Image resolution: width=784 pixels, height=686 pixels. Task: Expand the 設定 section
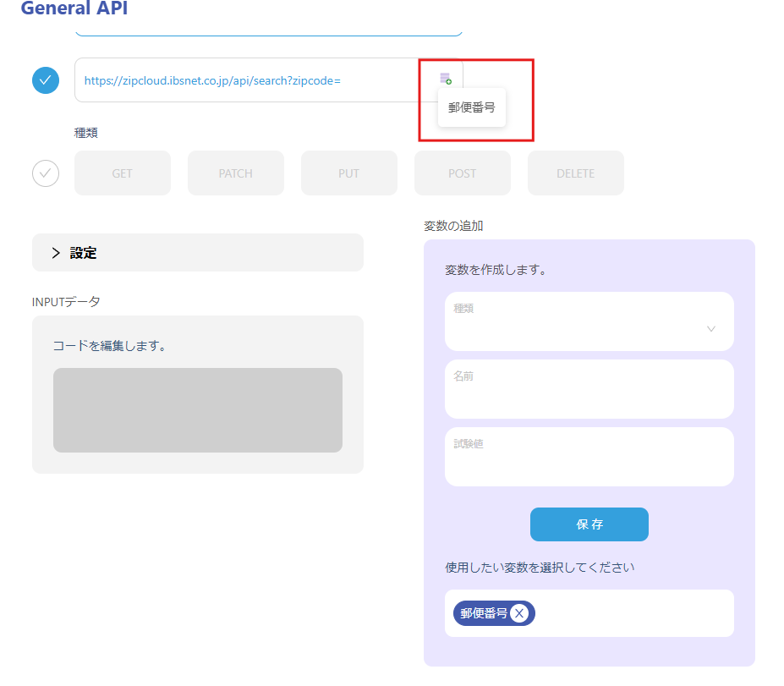click(198, 253)
